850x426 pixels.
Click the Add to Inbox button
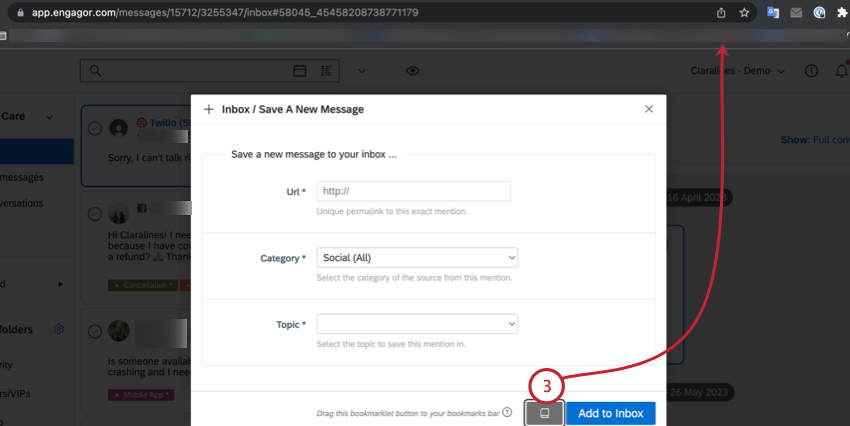coord(611,414)
